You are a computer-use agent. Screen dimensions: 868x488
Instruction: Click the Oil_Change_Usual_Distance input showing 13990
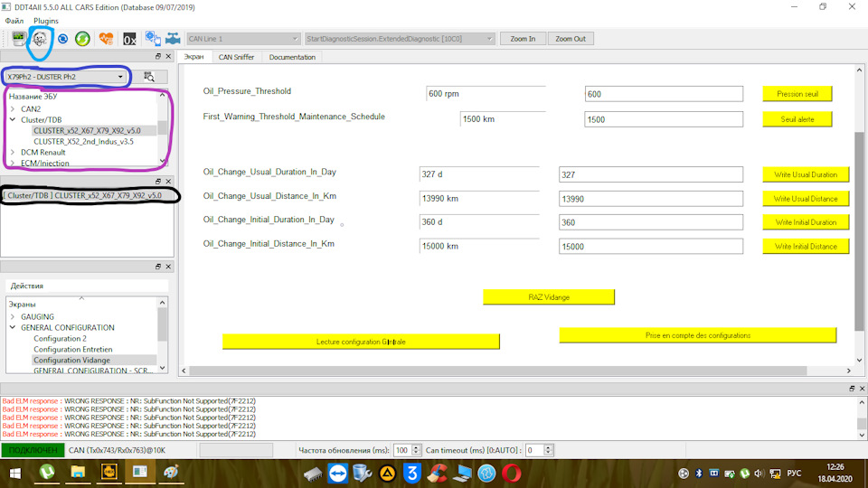click(651, 199)
